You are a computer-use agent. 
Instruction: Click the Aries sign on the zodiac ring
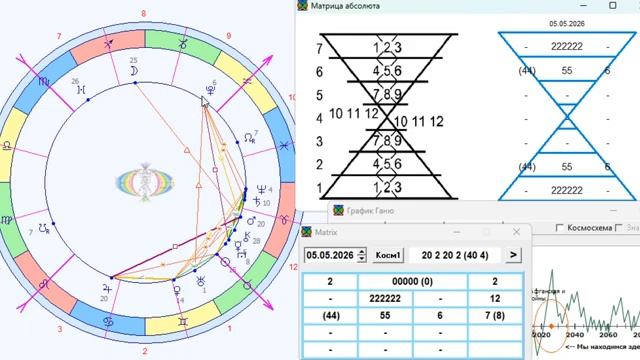click(284, 220)
